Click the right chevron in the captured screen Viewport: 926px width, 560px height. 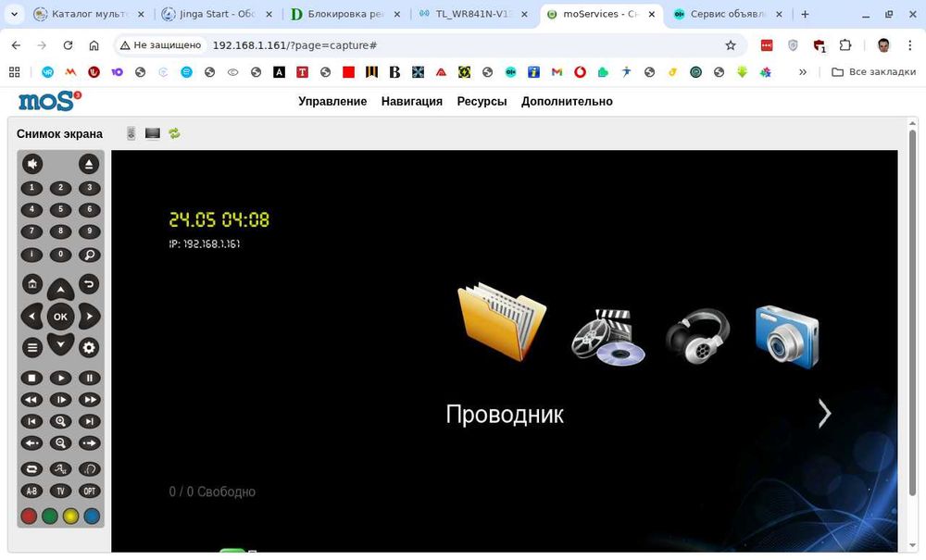825,414
